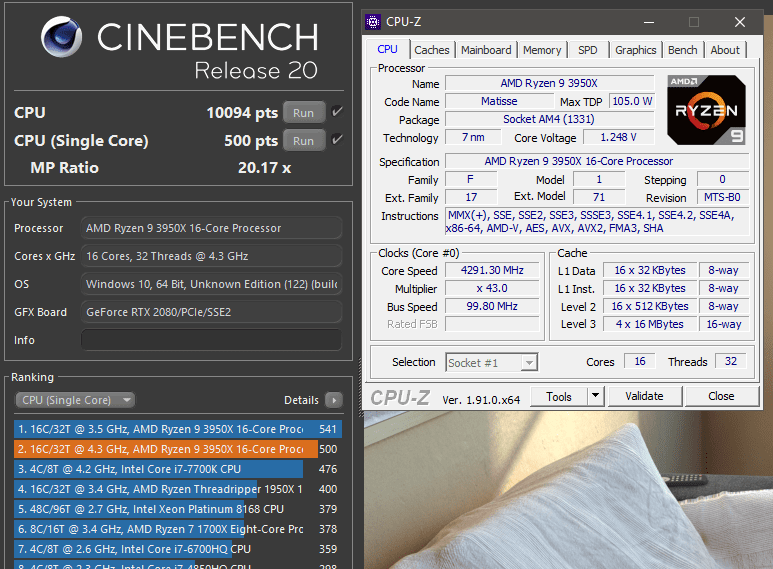Click the Cinebench sphere logo
Viewport: 773px width, 569px height.
click(62, 37)
